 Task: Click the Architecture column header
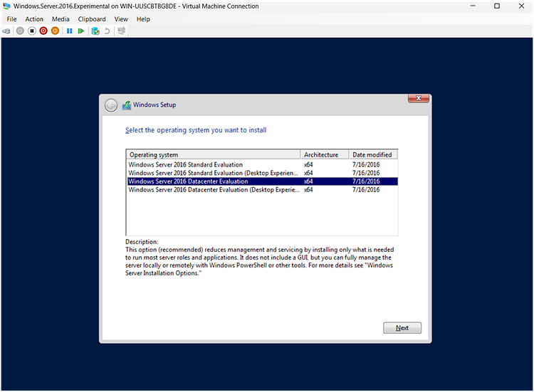click(325, 154)
